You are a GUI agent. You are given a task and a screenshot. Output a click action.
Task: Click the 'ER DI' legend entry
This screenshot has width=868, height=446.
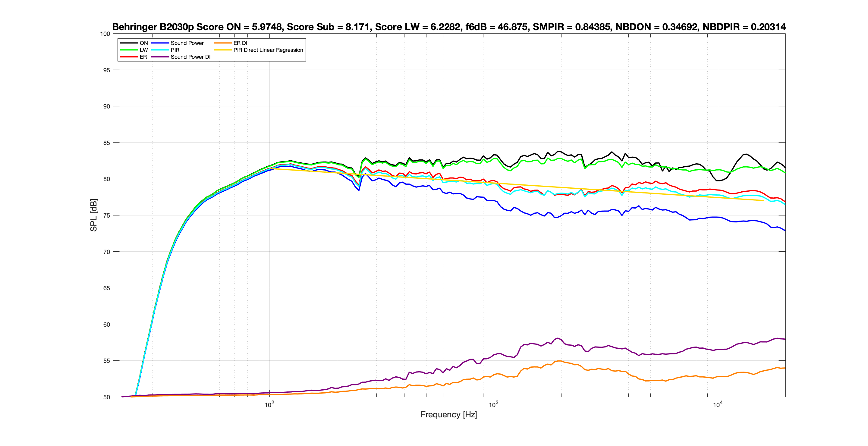click(x=240, y=43)
